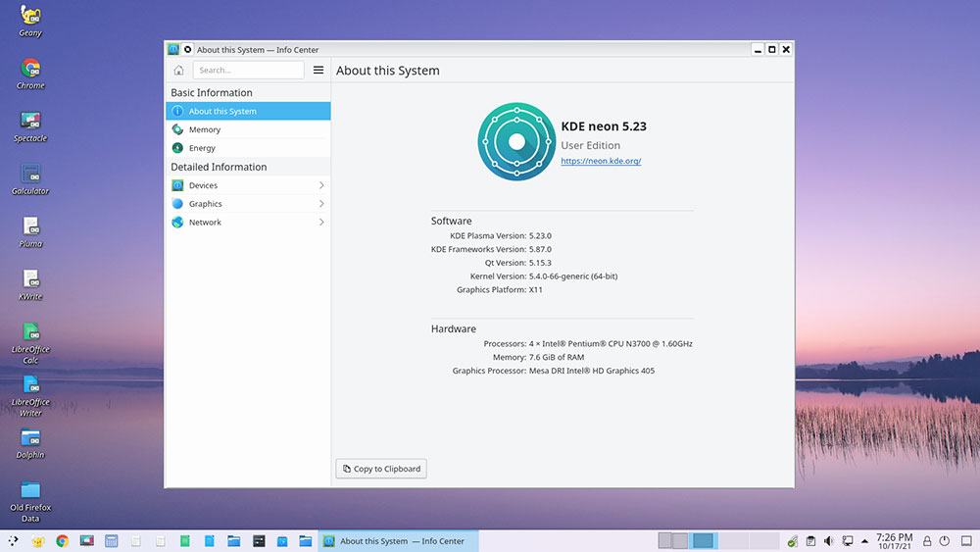Click the lock screen icon in the panel
The height and width of the screenshot is (552, 980).
927,541
